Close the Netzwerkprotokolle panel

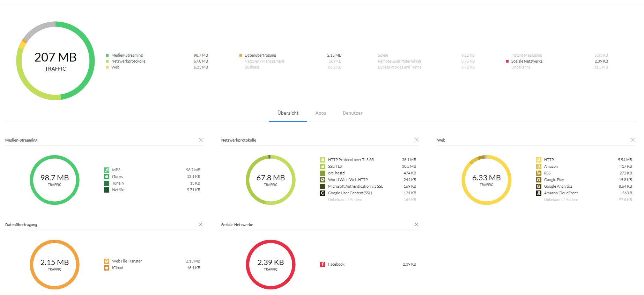pos(416,140)
